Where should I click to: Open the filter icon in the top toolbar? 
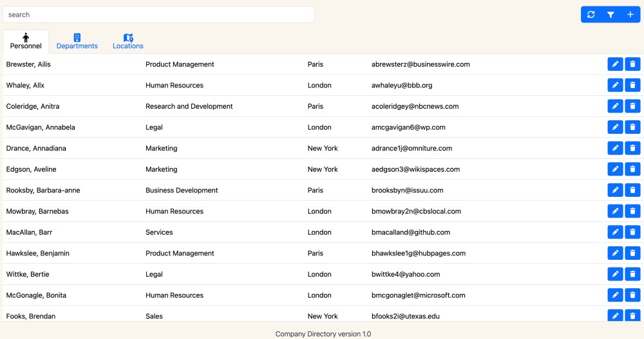(611, 15)
